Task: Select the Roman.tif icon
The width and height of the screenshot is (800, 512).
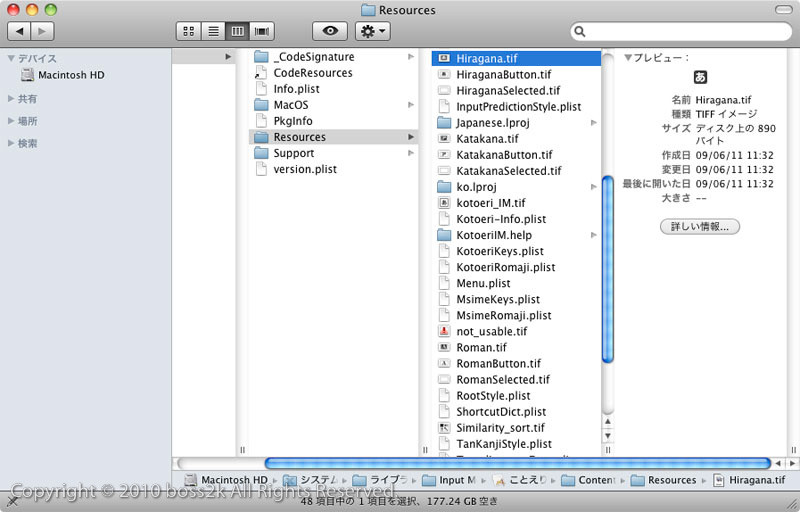Action: 444,347
